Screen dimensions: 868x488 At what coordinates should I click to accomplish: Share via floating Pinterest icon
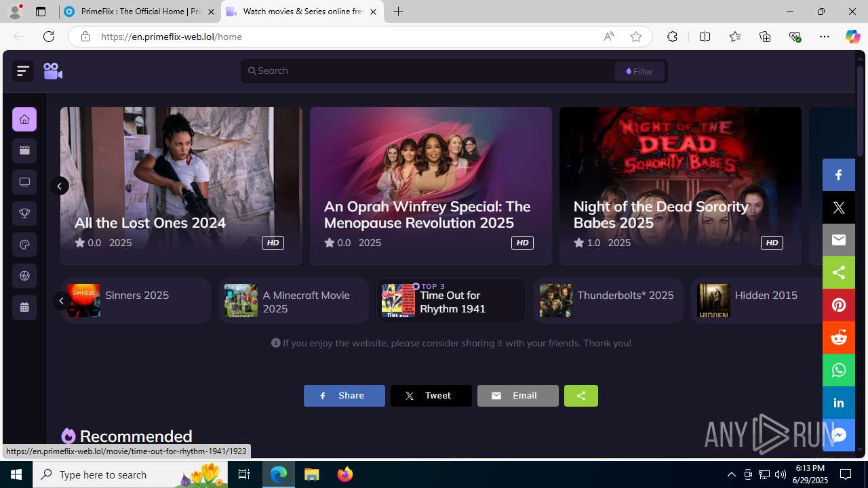point(839,305)
